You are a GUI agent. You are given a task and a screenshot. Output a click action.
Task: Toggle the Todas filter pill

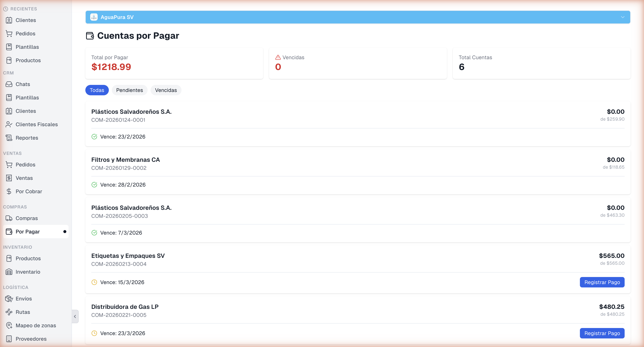click(97, 90)
